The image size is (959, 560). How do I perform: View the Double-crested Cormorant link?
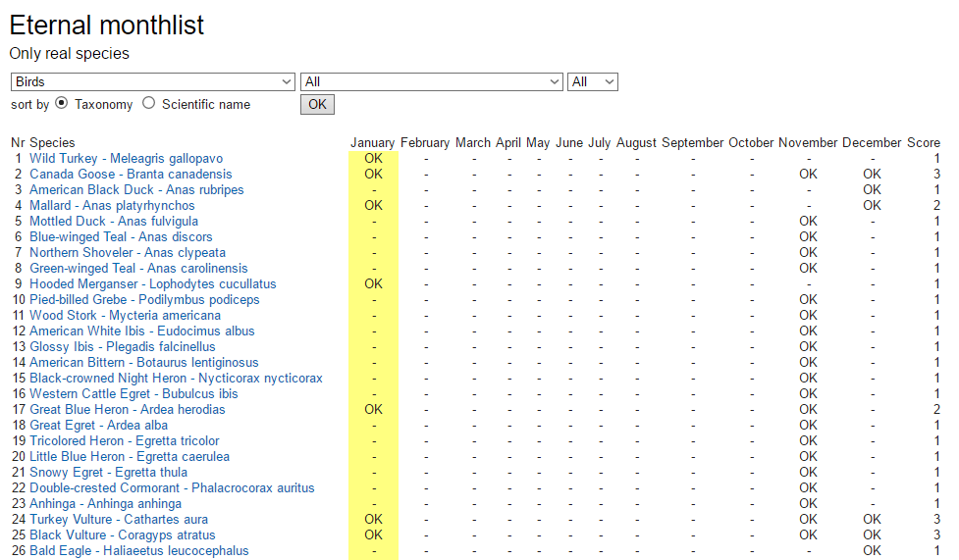click(172, 487)
